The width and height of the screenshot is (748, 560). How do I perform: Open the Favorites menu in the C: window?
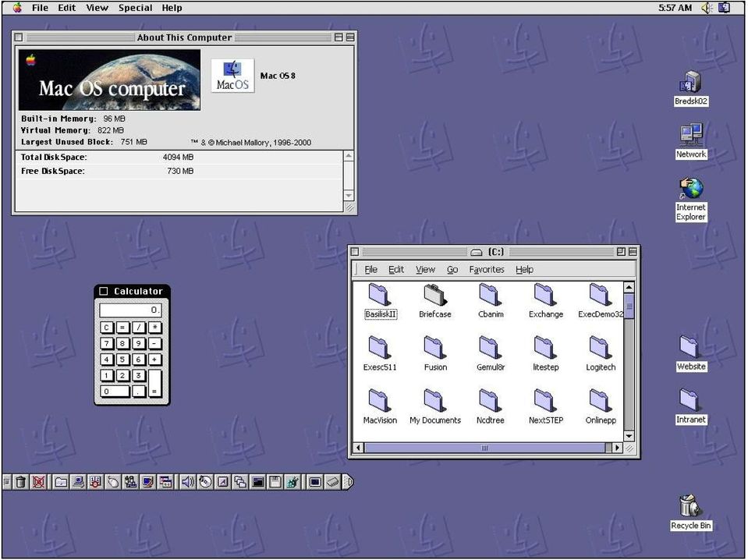[x=487, y=270]
